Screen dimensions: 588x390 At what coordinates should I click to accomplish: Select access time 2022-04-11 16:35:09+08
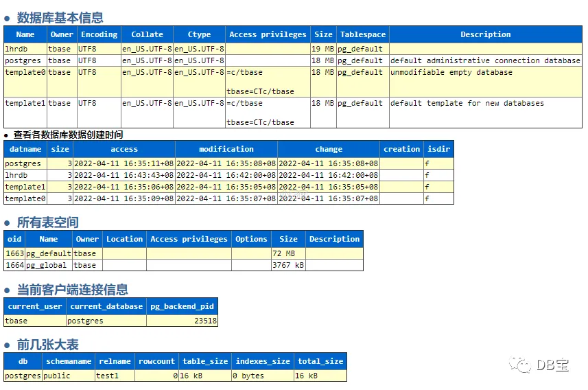(x=124, y=198)
